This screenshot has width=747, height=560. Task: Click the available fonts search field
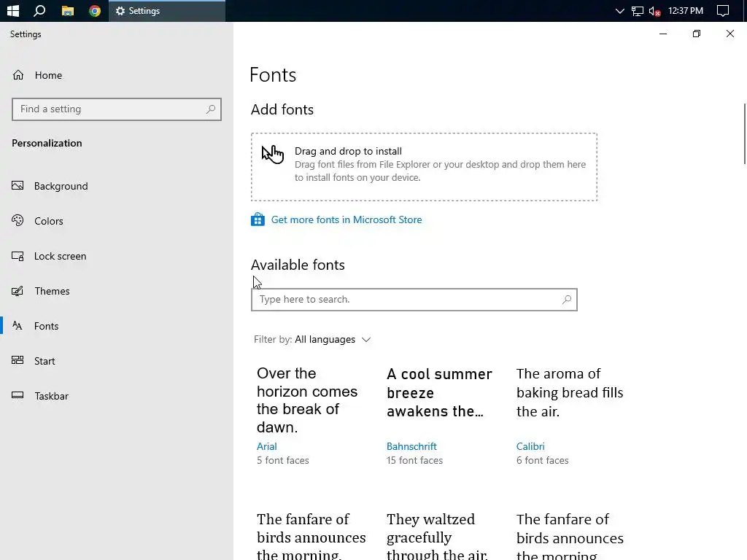[x=406, y=300]
